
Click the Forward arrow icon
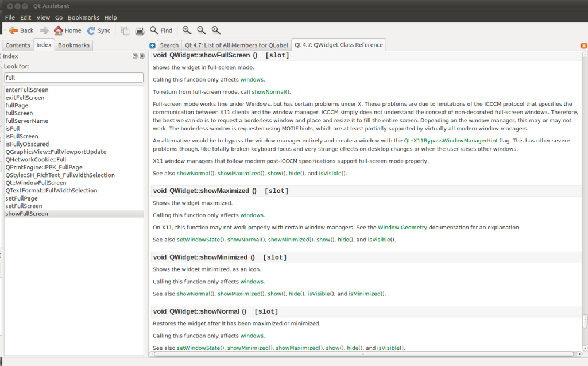click(44, 30)
